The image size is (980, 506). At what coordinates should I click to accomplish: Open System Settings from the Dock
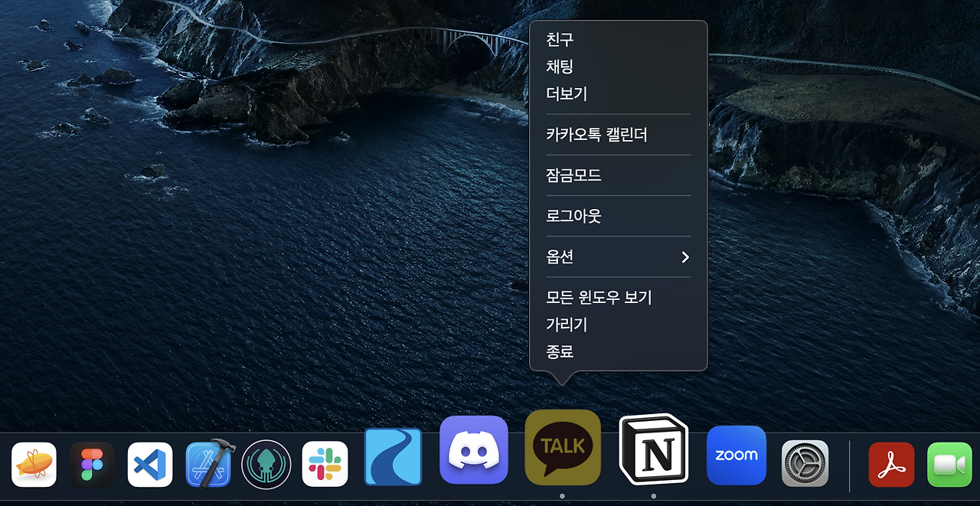(x=805, y=463)
